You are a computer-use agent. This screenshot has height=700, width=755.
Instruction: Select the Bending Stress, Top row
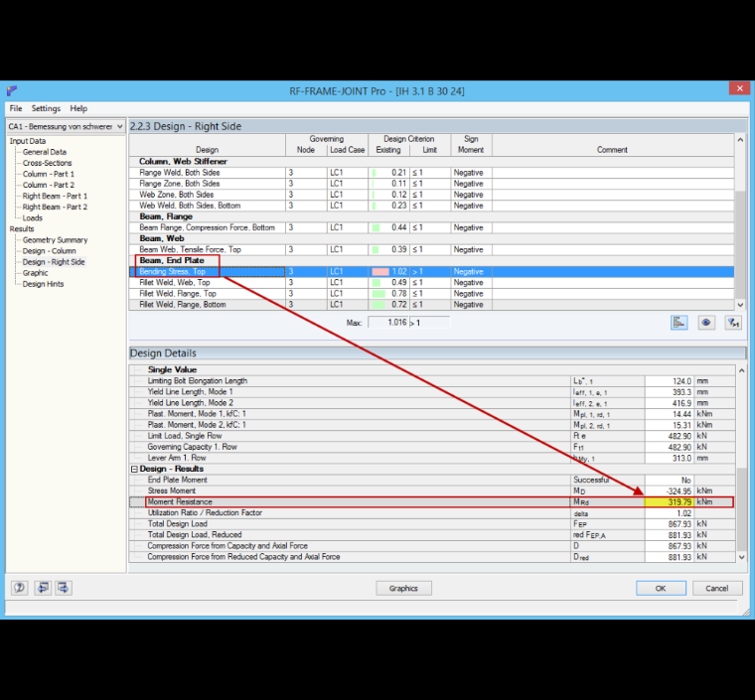click(x=431, y=271)
